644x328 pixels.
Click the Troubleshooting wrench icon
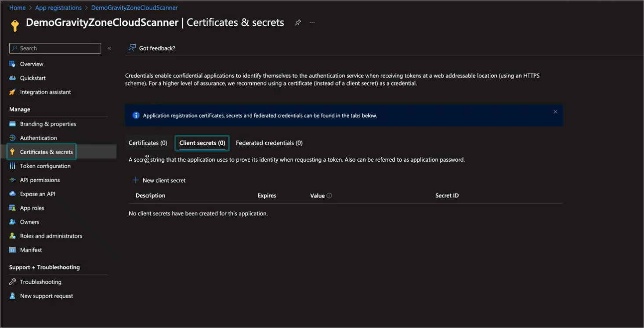coord(13,281)
